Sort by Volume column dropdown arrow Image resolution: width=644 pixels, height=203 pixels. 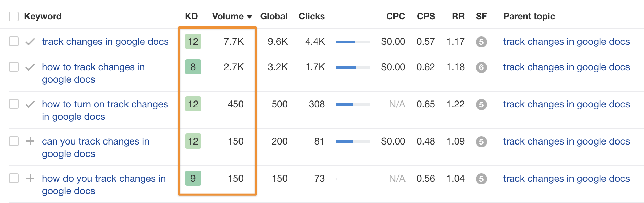coord(249,17)
